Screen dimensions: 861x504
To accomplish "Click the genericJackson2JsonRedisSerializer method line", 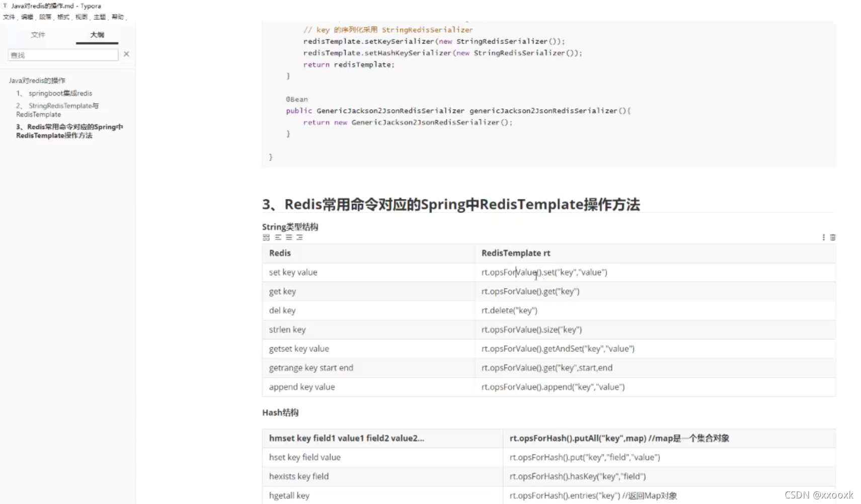I will (458, 111).
